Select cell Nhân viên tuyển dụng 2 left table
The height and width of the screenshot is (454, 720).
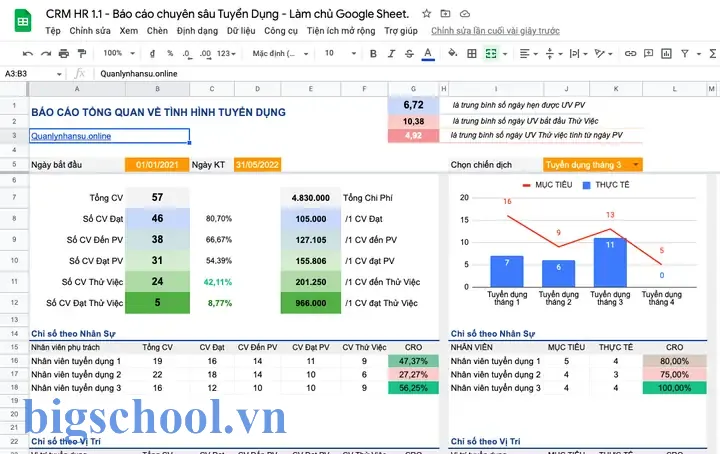pyautogui.click(x=77, y=375)
